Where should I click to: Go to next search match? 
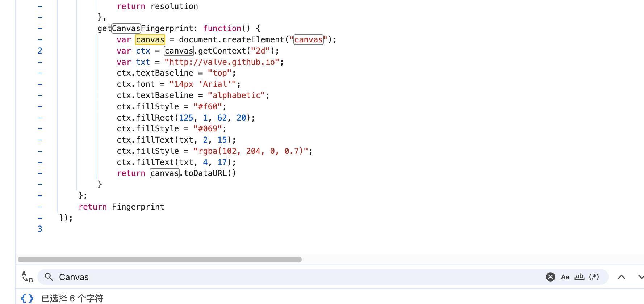click(x=640, y=277)
